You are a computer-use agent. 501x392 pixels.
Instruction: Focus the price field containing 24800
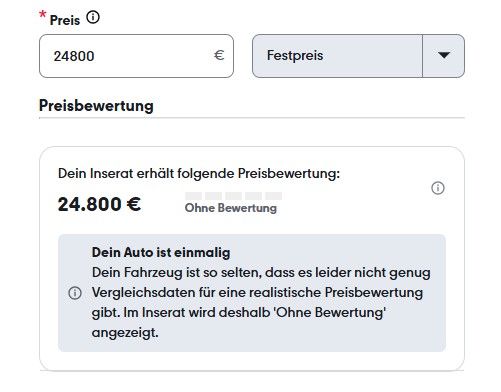tap(136, 56)
